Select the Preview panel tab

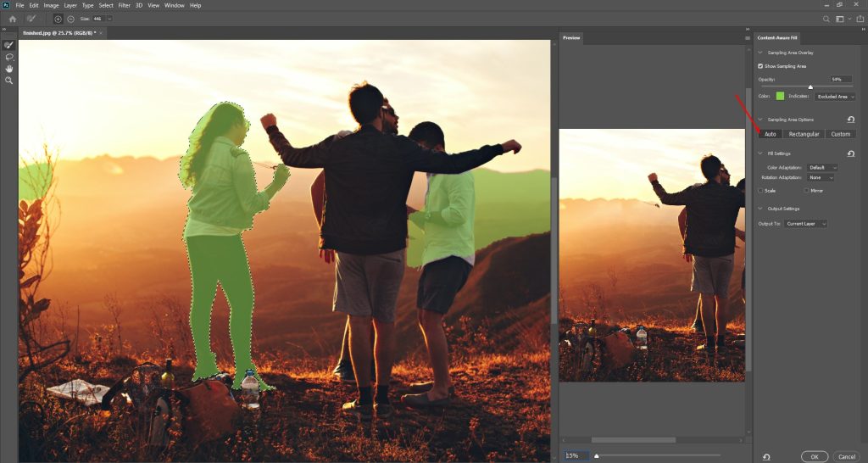571,37
